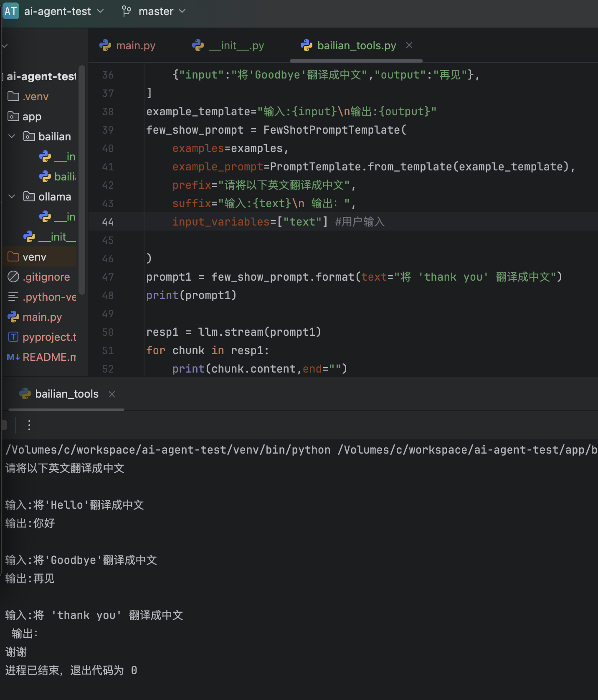The image size is (598, 700).
Task: Click line number 47 in gutter
Action: point(108,277)
